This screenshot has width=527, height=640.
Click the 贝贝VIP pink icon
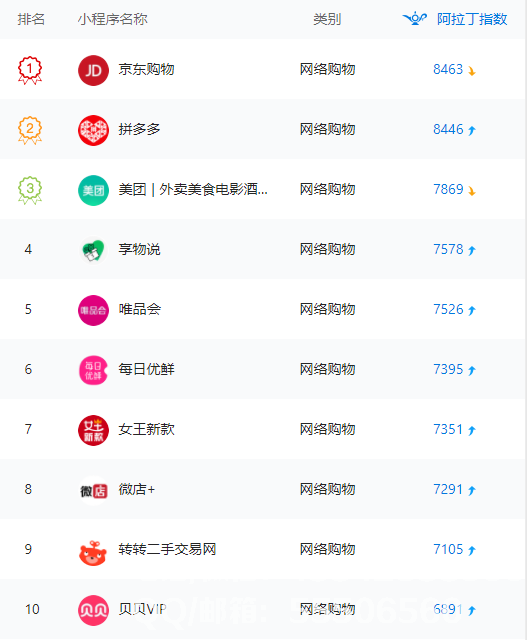(x=93, y=610)
